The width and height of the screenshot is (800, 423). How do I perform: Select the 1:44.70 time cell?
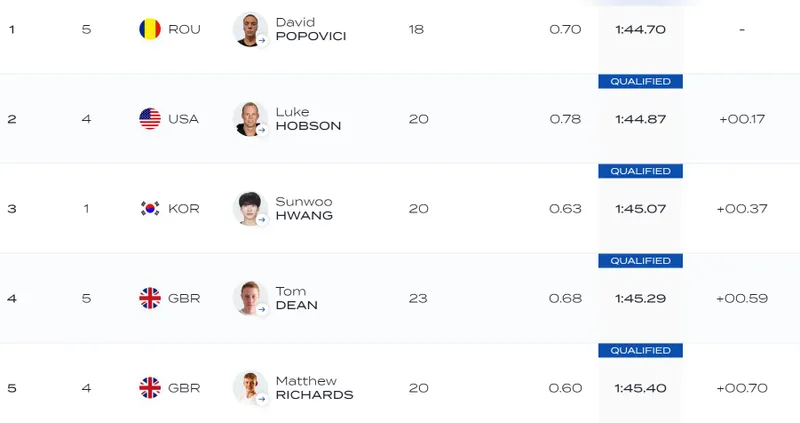[x=640, y=29]
